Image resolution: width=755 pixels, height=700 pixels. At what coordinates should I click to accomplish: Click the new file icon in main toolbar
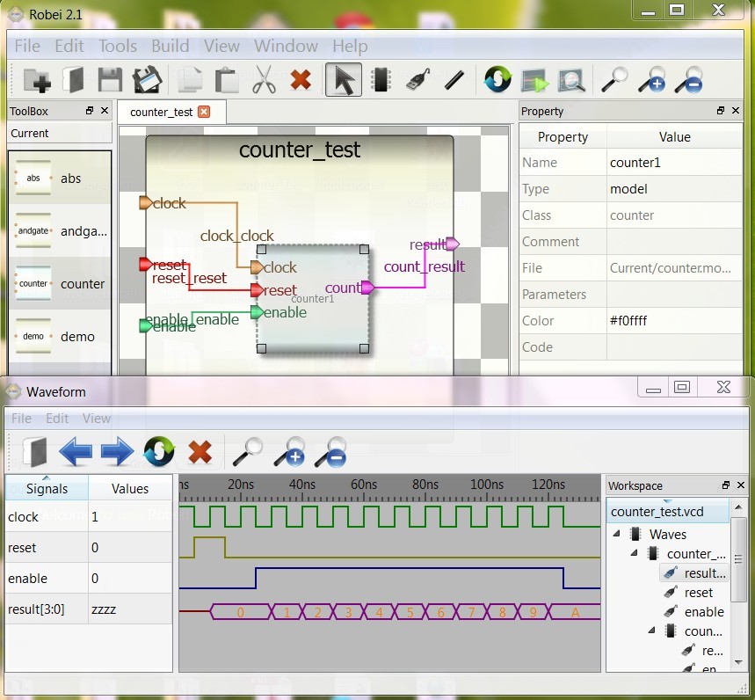point(37,81)
